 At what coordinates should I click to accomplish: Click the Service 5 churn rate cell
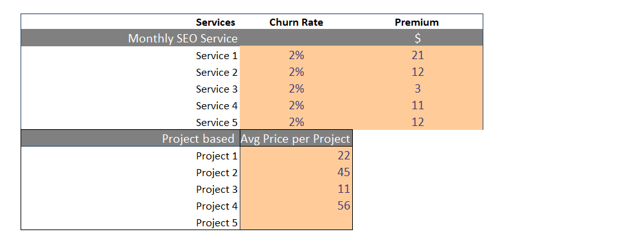point(296,122)
